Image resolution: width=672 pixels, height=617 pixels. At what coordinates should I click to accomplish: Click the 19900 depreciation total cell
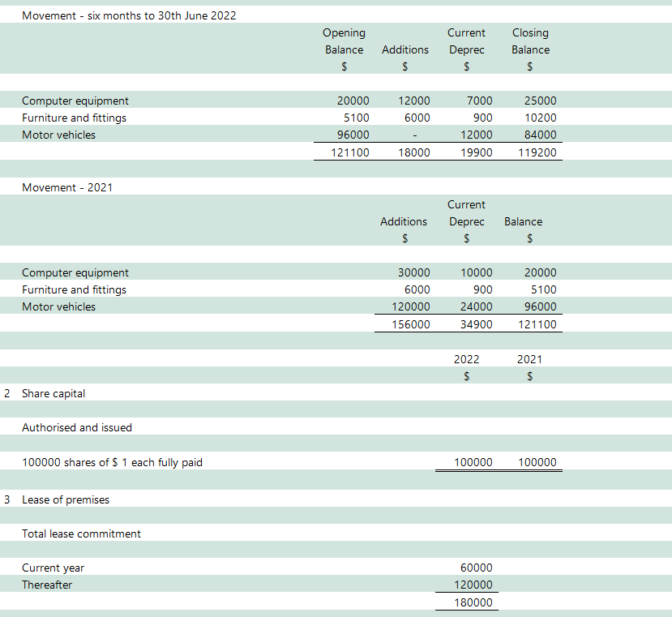click(476, 152)
